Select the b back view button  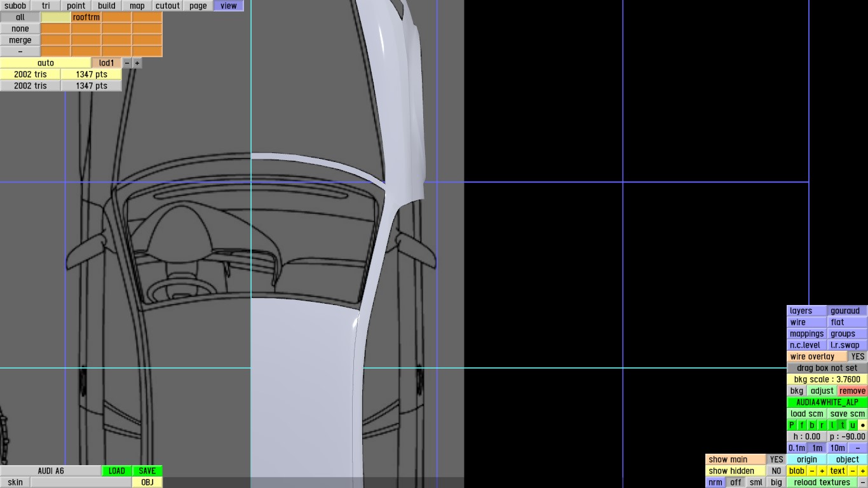(812, 425)
